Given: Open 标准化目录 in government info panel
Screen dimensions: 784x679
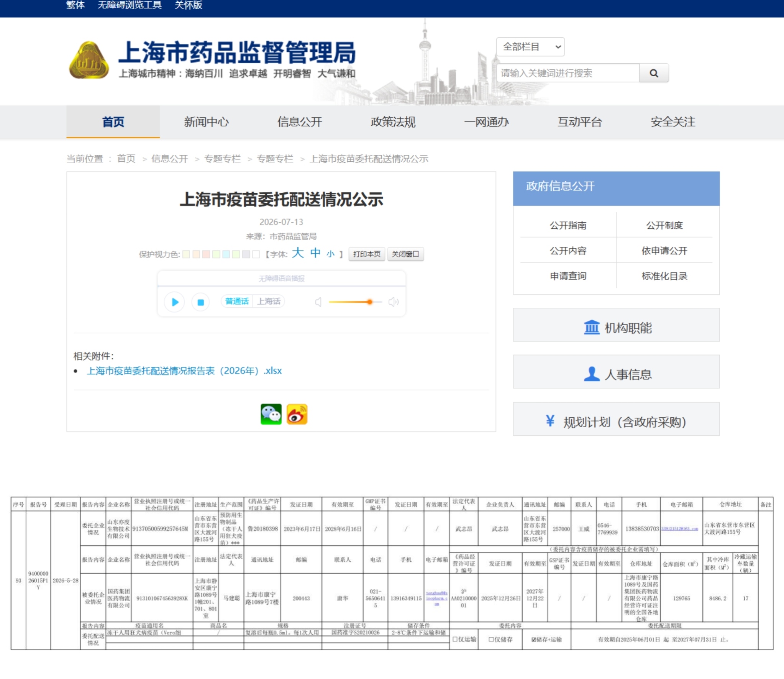Looking at the screenshot, I should [x=664, y=276].
